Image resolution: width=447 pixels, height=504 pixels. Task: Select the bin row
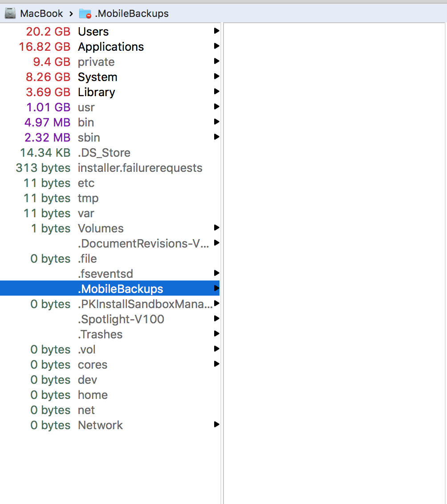[110, 122]
